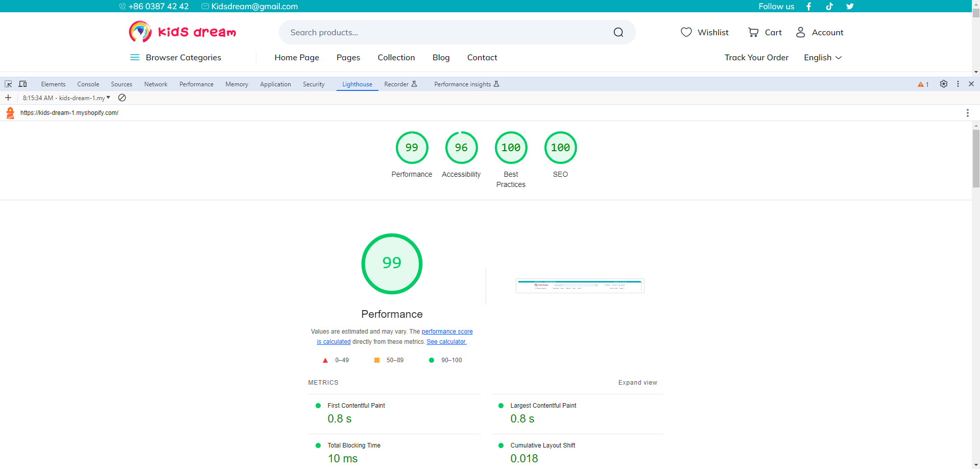Click the Follow us text
This screenshot has width=980, height=469.
click(x=776, y=6)
